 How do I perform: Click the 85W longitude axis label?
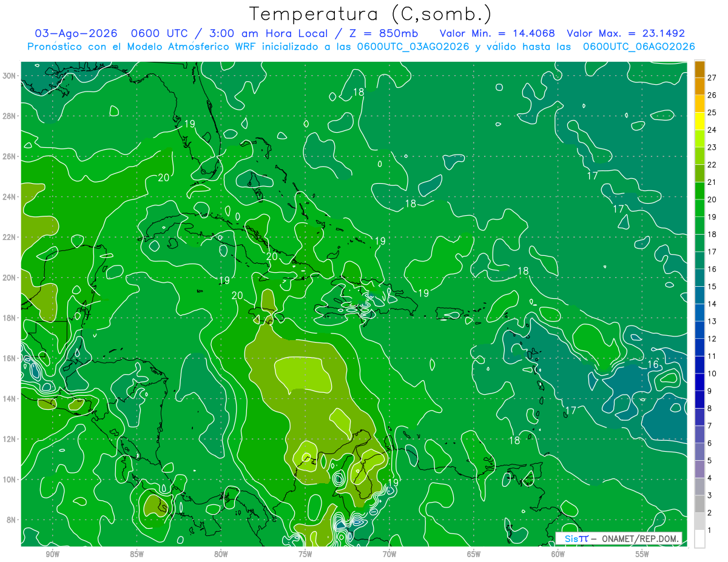click(x=136, y=554)
